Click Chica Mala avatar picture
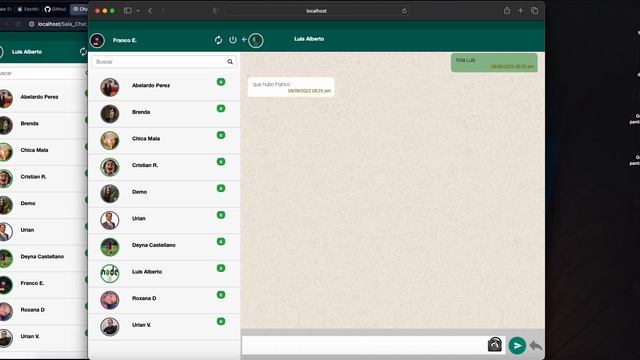 pos(110,140)
